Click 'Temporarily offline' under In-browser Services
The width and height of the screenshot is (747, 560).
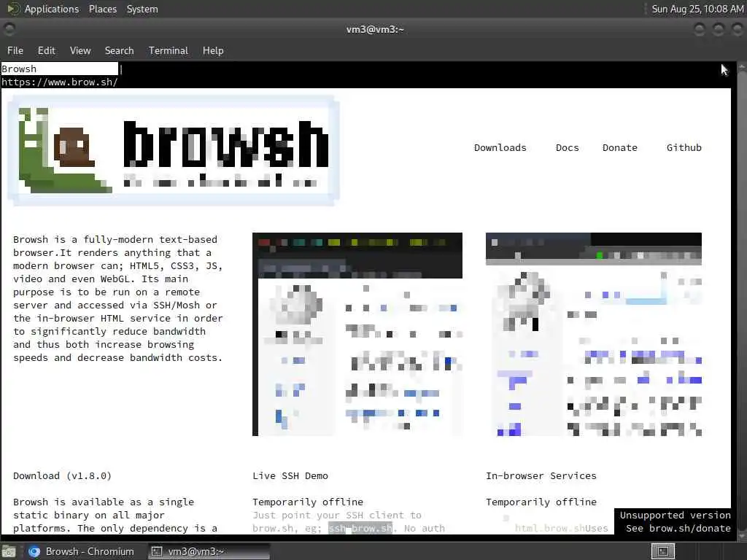pyautogui.click(x=541, y=502)
